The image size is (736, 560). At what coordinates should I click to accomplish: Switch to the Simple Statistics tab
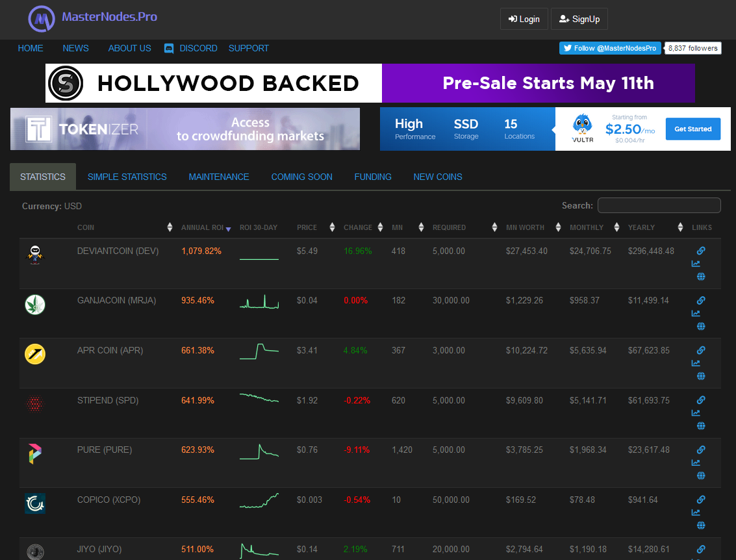click(x=127, y=177)
